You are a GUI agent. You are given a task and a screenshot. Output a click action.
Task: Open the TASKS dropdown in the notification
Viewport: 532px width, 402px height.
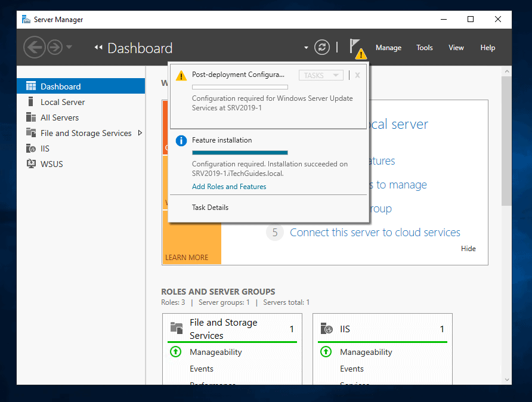tap(320, 75)
